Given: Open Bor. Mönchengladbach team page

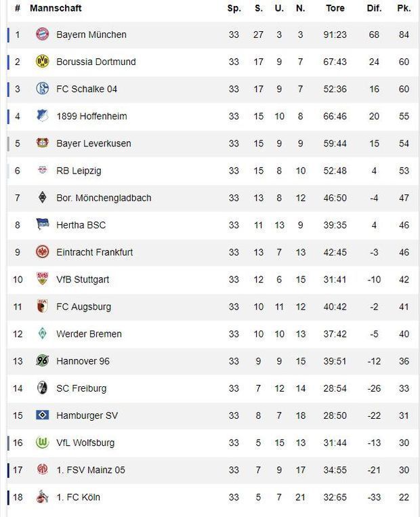Looking at the screenshot, I should [104, 198].
